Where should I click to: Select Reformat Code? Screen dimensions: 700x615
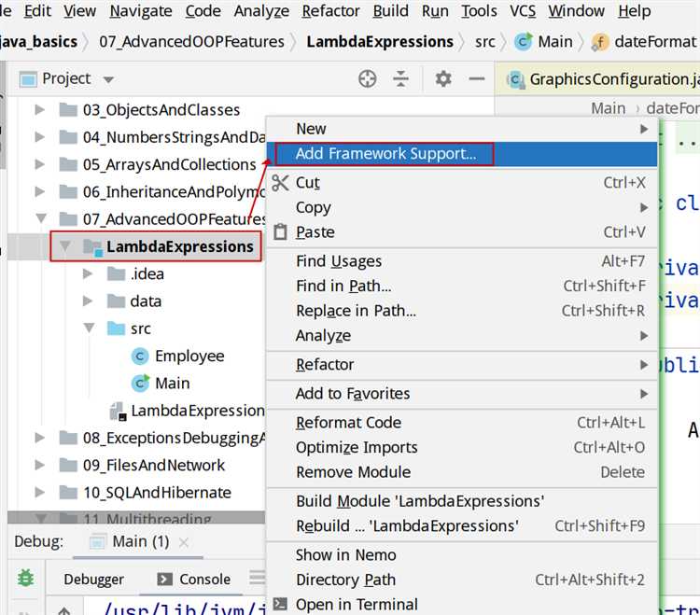click(x=462, y=423)
